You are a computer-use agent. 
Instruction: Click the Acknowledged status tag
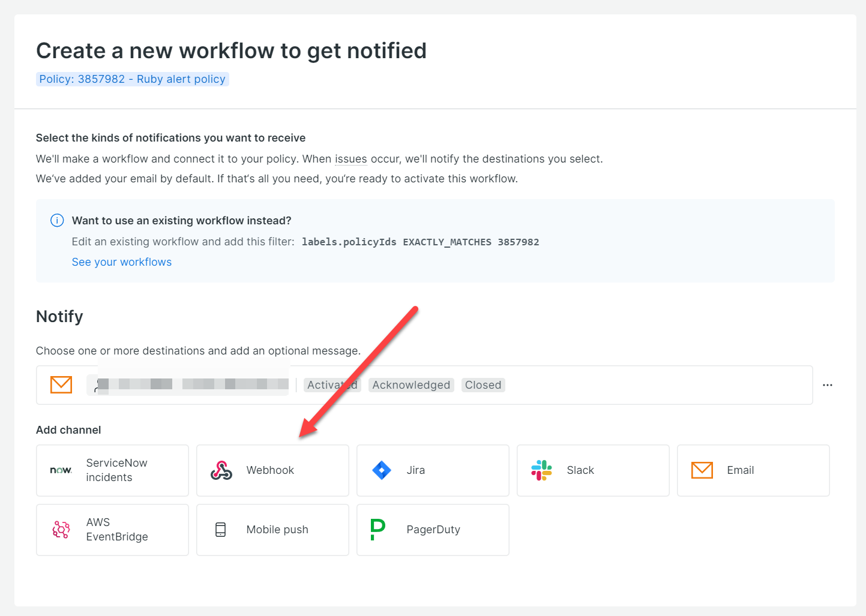click(x=411, y=385)
